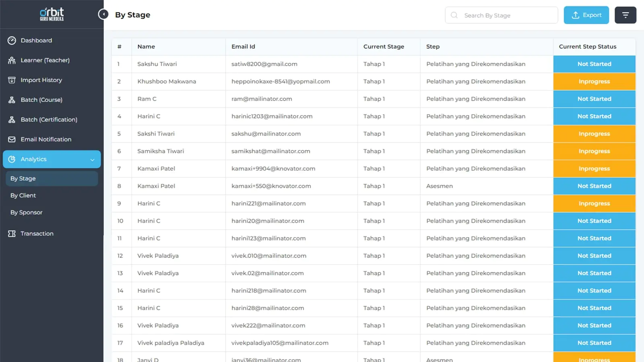644x362 pixels.
Task: Click Inprogress status for Samiksha Tiwari
Action: pyautogui.click(x=594, y=151)
